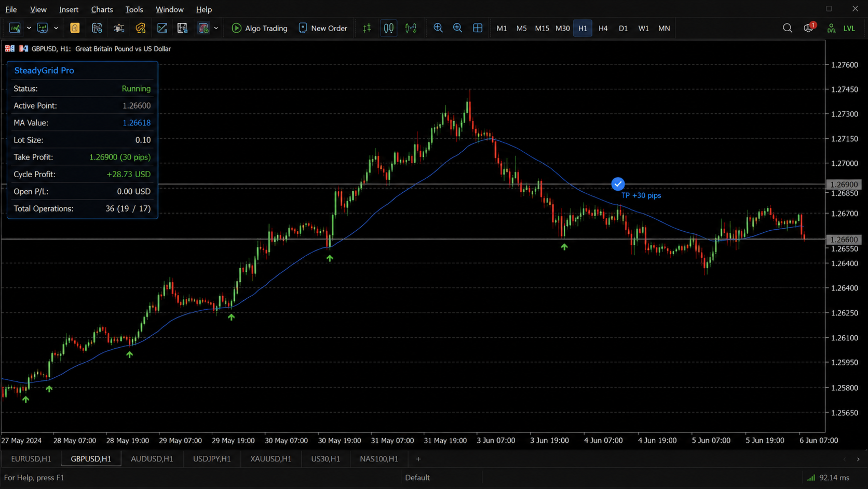The width and height of the screenshot is (868, 489).
Task: Click the connection signal bars icon
Action: pos(811,478)
